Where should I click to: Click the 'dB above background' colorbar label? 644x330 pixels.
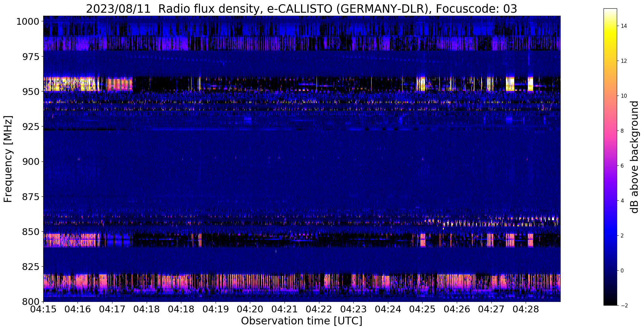pos(634,157)
